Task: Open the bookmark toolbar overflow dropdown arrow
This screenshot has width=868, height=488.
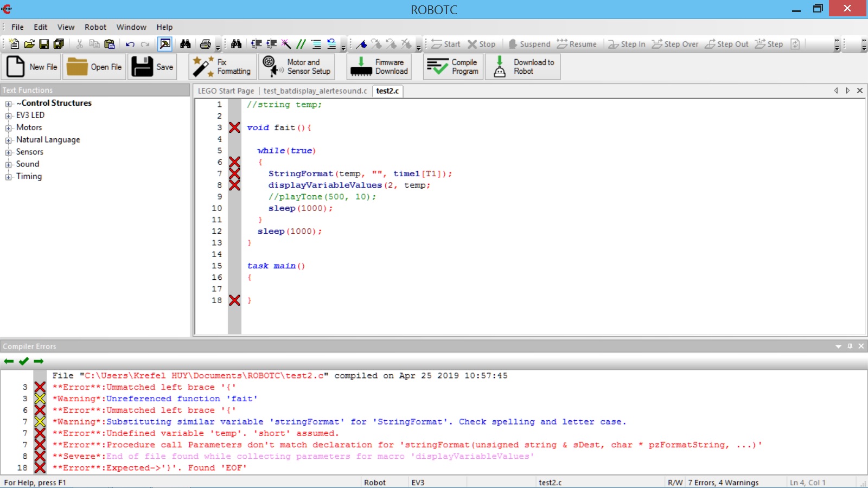Action: (419, 47)
